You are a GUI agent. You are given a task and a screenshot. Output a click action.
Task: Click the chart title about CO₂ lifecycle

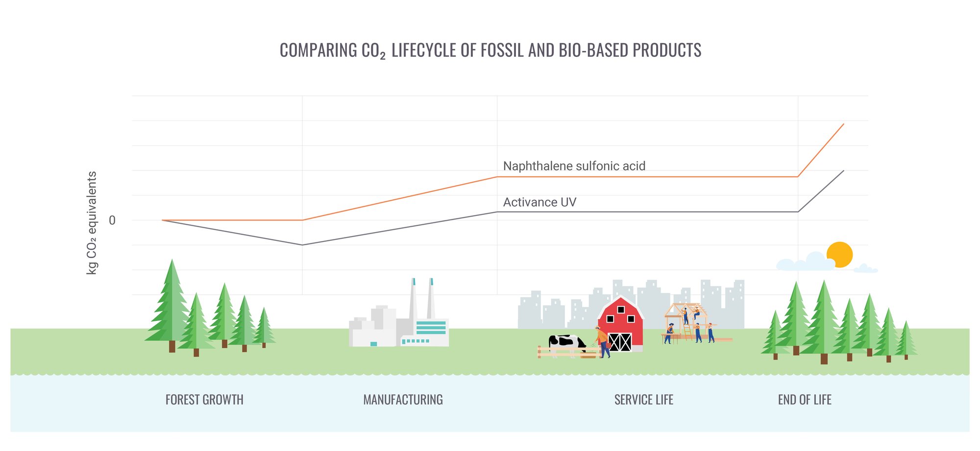pyautogui.click(x=490, y=50)
